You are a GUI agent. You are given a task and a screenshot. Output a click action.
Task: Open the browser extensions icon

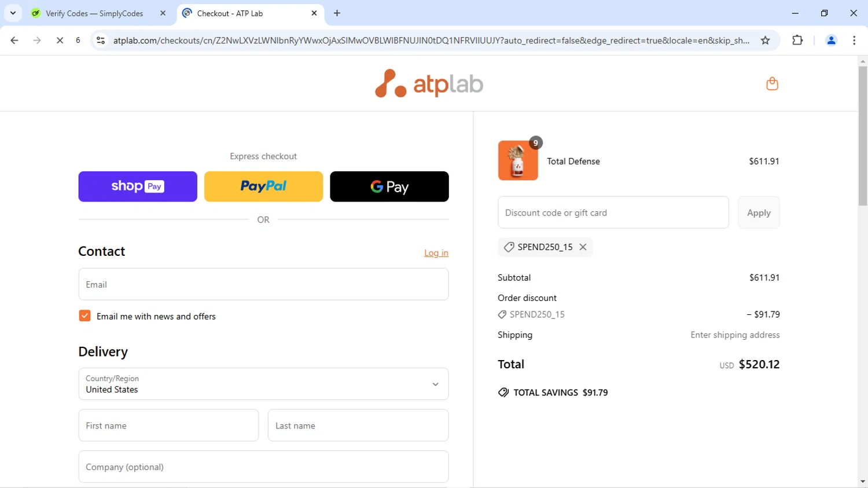coord(797,41)
